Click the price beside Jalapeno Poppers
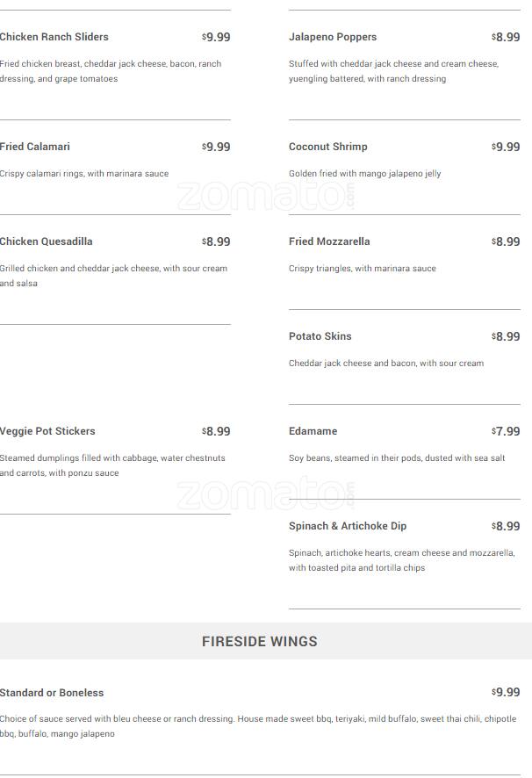 506,37
